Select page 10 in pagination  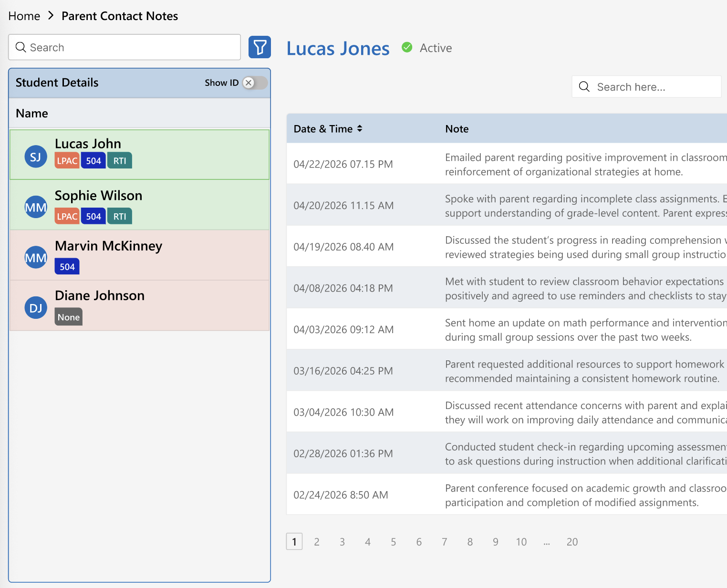tap(521, 542)
